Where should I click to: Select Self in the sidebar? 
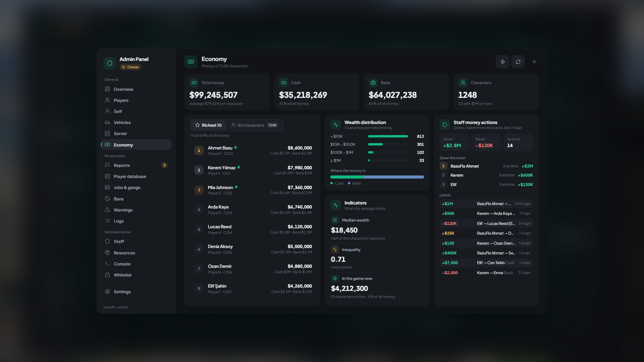point(136,111)
